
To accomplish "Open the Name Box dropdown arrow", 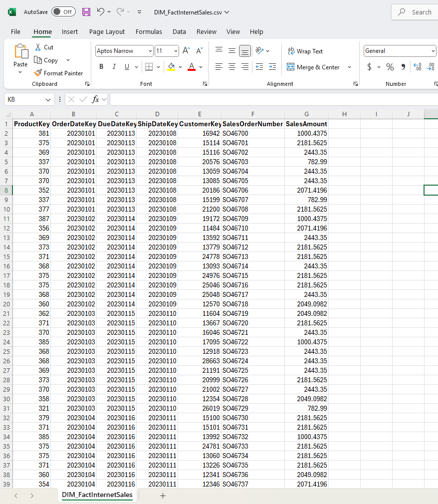I will 48,100.
